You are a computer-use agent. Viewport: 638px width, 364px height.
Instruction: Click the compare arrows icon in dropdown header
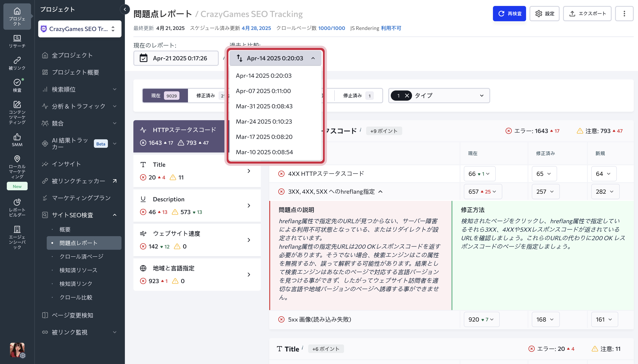coord(240,58)
